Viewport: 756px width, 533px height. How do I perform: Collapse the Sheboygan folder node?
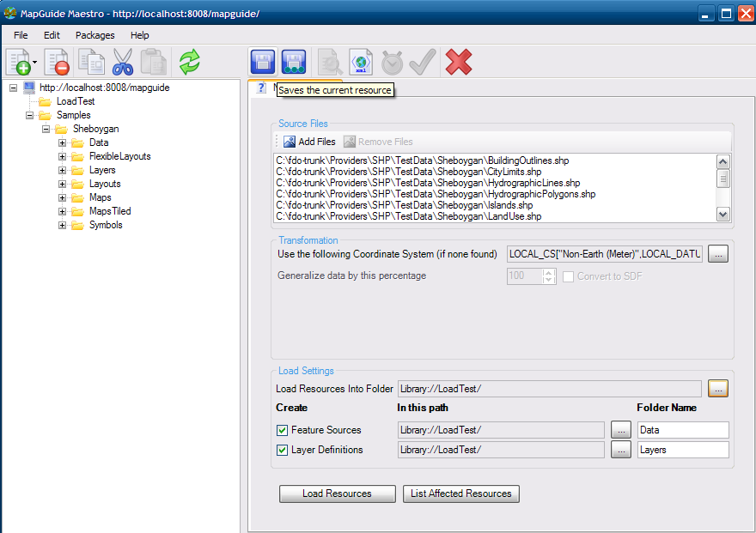(x=46, y=129)
